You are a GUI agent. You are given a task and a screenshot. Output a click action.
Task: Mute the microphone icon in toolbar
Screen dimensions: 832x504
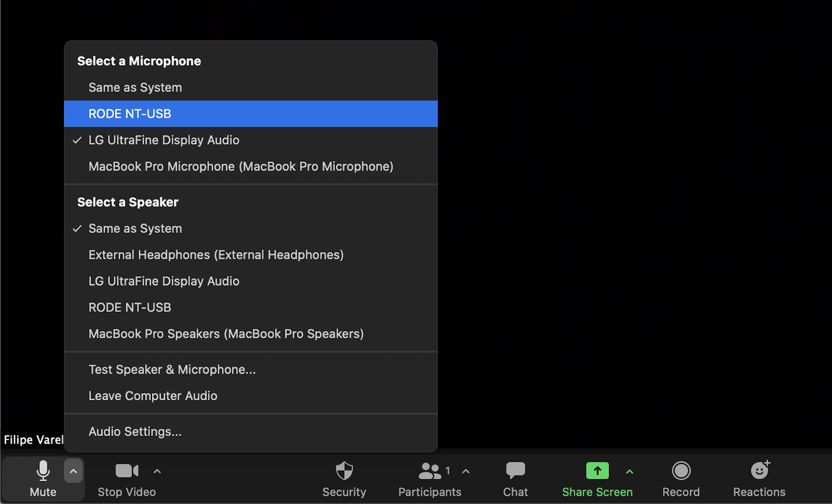[43, 471]
